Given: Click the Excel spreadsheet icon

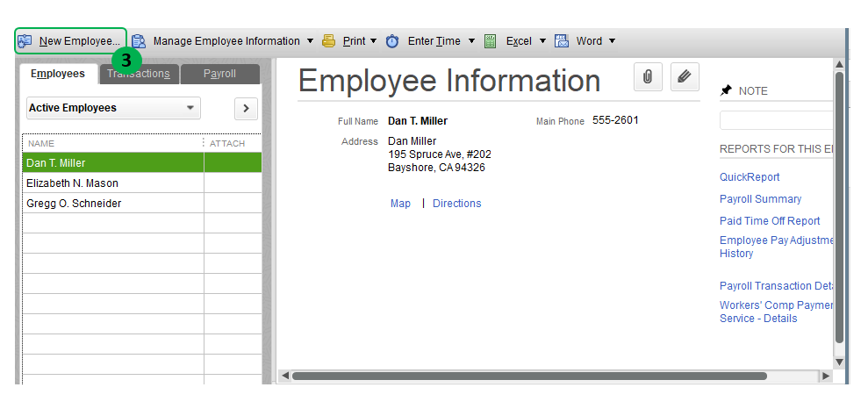Looking at the screenshot, I should pyautogui.click(x=490, y=41).
